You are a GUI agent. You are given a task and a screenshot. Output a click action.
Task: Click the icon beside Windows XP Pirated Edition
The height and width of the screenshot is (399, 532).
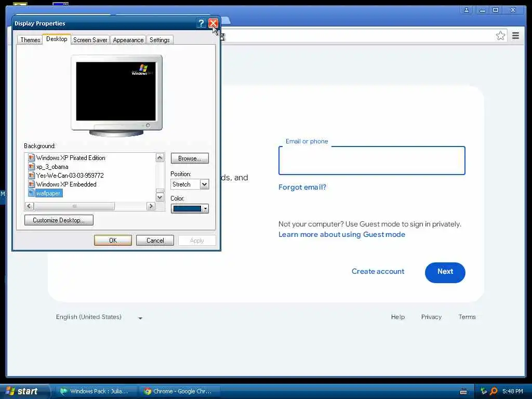pyautogui.click(x=32, y=158)
